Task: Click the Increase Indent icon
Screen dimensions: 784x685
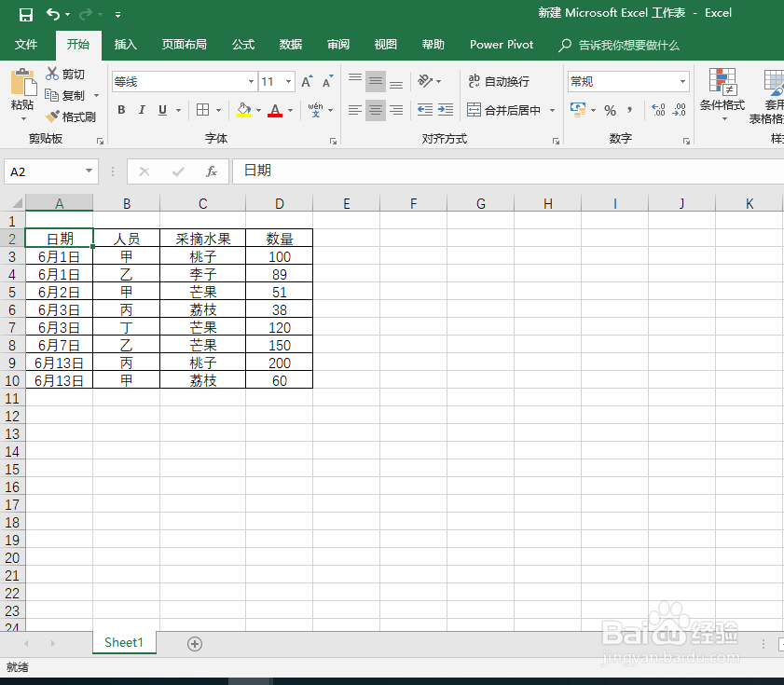Action: (446, 109)
